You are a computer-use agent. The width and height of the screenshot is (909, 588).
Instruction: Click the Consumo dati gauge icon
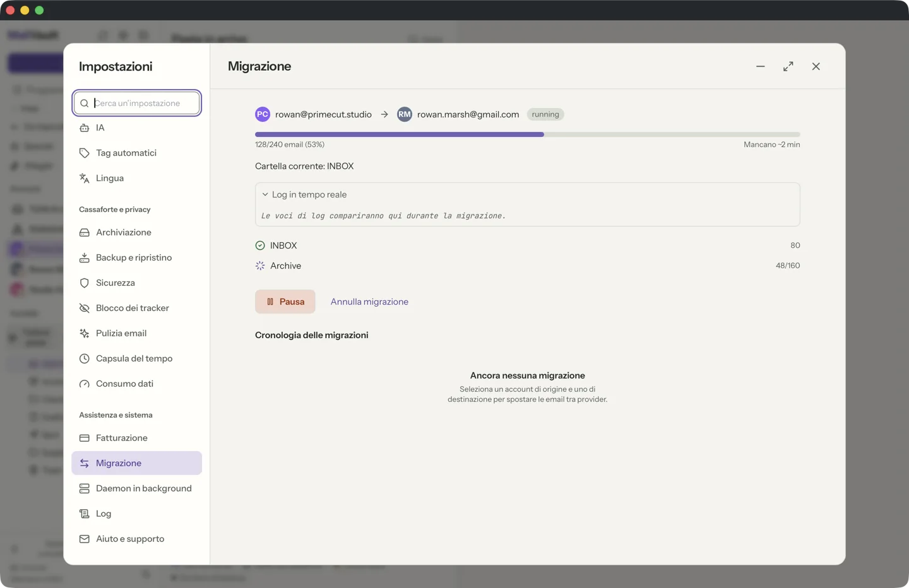[84, 384]
